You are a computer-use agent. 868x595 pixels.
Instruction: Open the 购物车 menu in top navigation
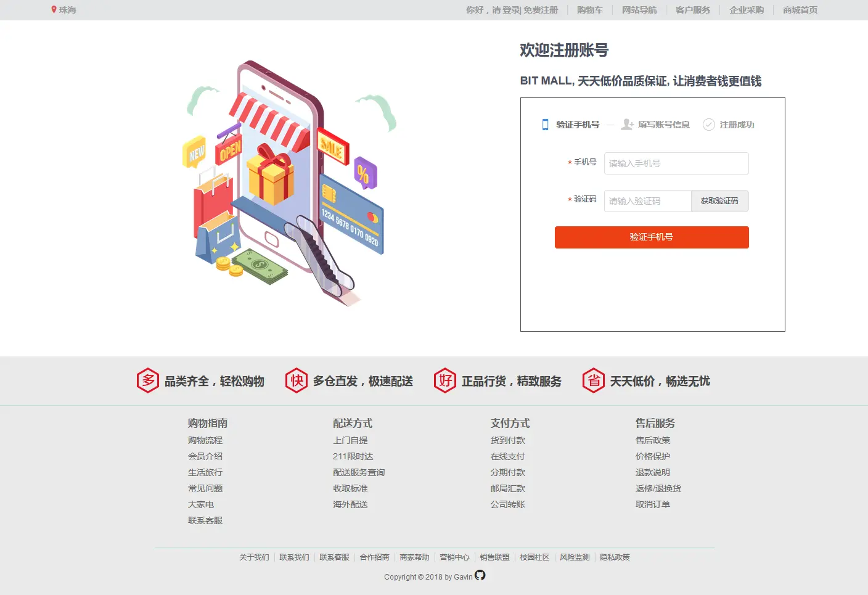point(589,10)
